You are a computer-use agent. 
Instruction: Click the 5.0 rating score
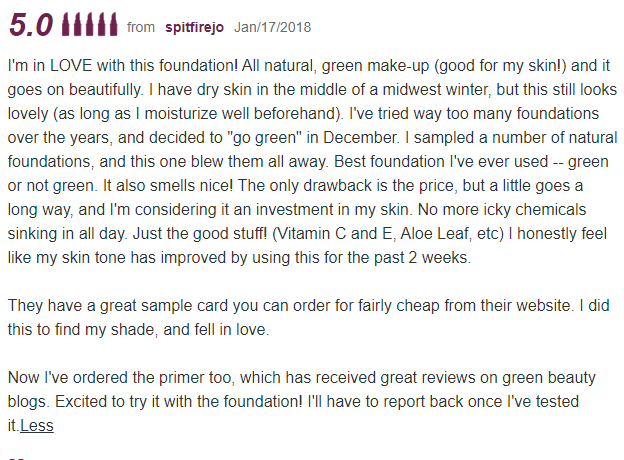coord(31,25)
